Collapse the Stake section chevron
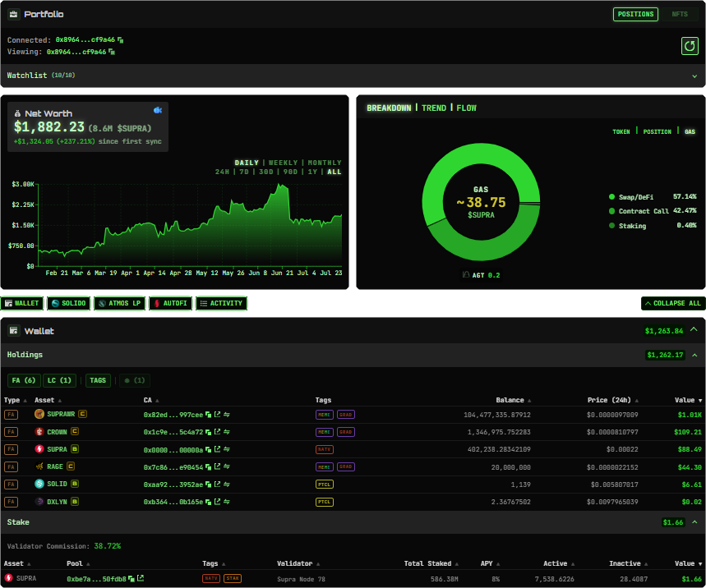Image resolution: width=706 pixels, height=588 pixels. (x=694, y=522)
